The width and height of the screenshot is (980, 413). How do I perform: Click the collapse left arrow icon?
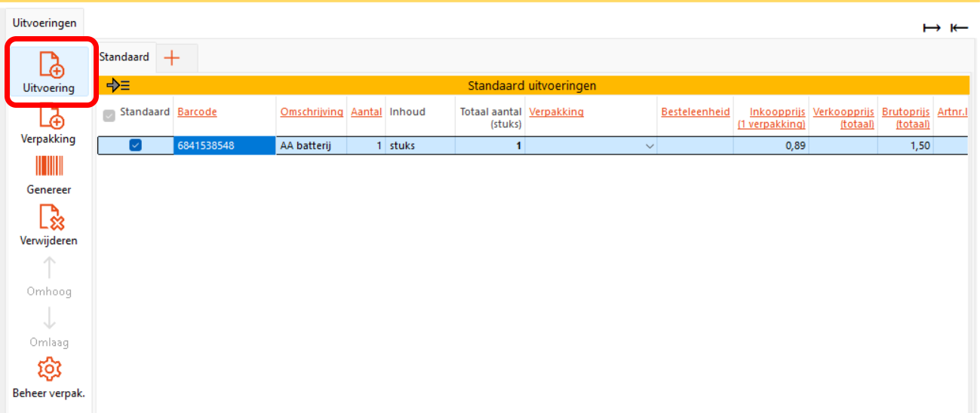coord(959,28)
